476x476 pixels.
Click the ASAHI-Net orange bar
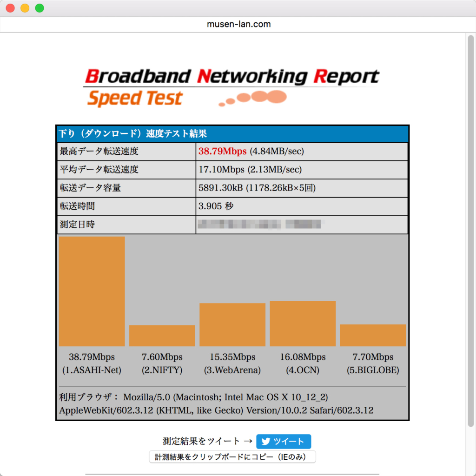click(92, 291)
